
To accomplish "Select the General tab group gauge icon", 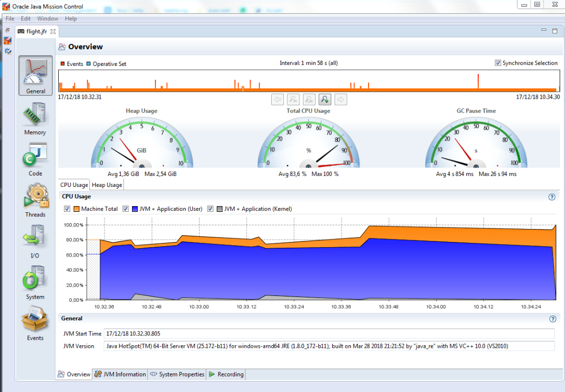I will click(35, 75).
